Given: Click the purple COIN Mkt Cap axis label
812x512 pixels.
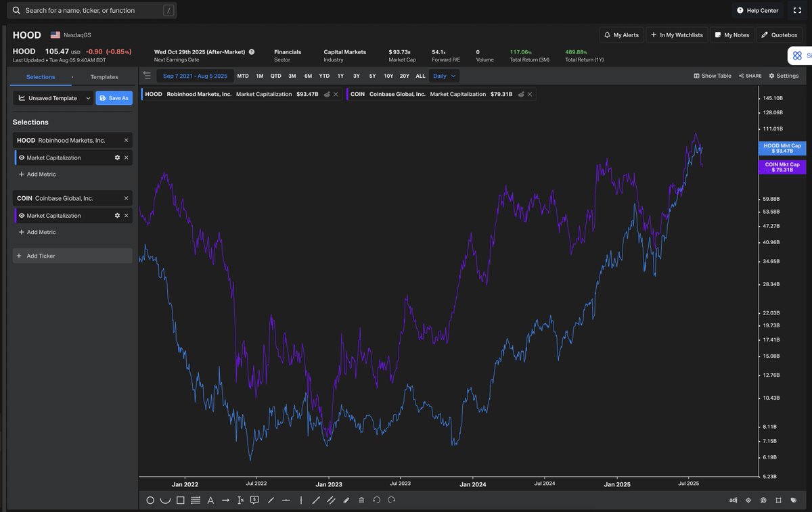Looking at the screenshot, I should click(782, 167).
